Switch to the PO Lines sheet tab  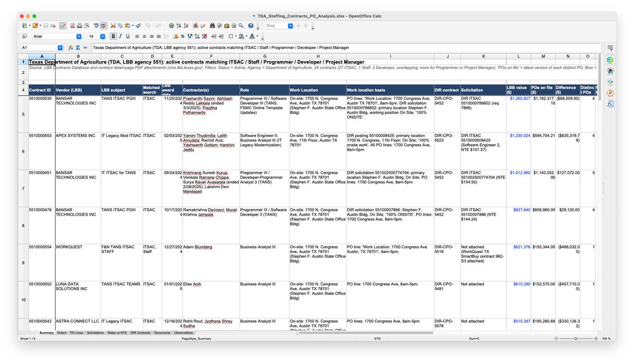77,333
